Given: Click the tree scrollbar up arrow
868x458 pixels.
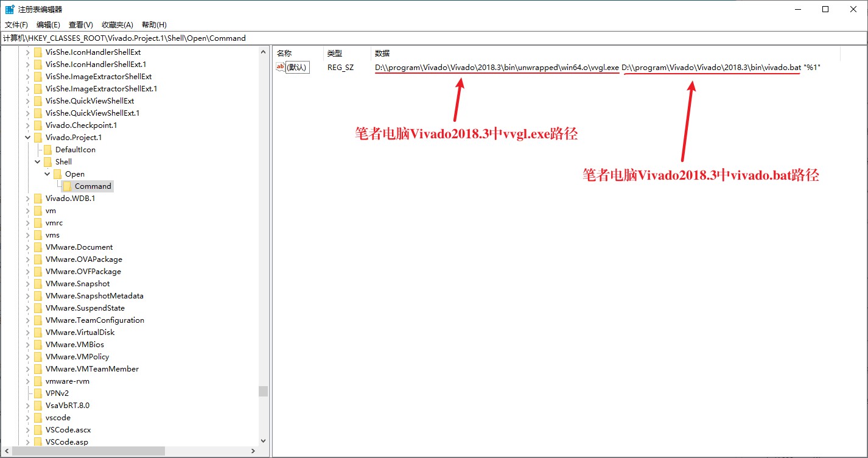Looking at the screenshot, I should point(263,51).
